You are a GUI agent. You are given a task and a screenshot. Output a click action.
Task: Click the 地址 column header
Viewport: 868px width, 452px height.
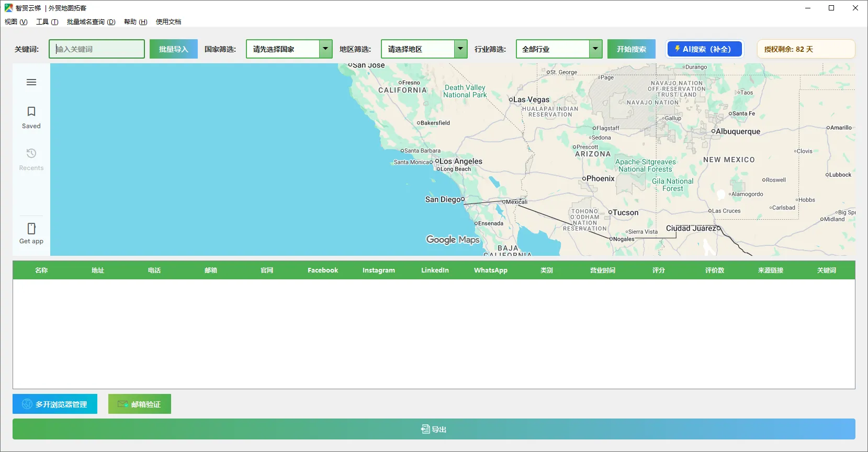coord(98,270)
